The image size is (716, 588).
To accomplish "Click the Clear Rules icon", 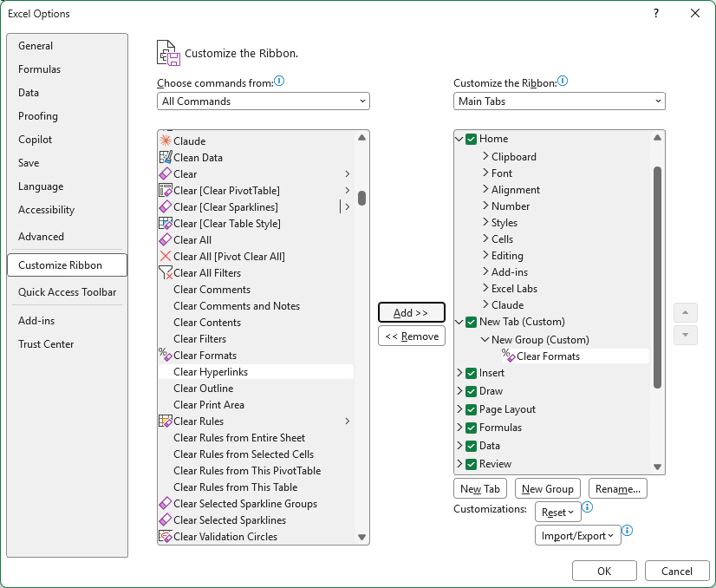I will [x=166, y=421].
